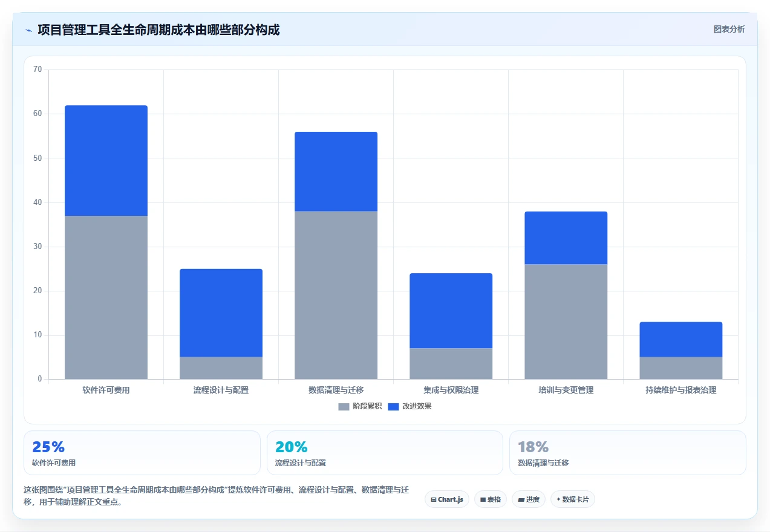Toggle the 阶段累积 legend item
770x532 pixels.
pos(360,406)
